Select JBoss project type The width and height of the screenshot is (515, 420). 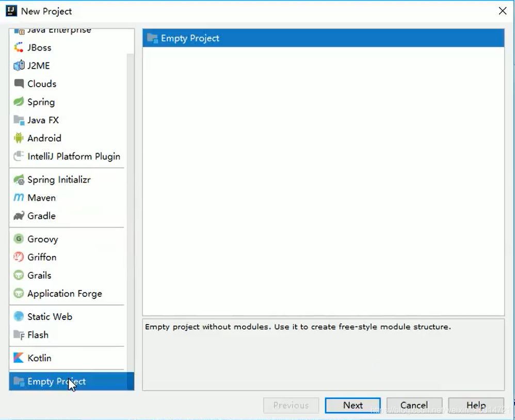[x=39, y=47]
